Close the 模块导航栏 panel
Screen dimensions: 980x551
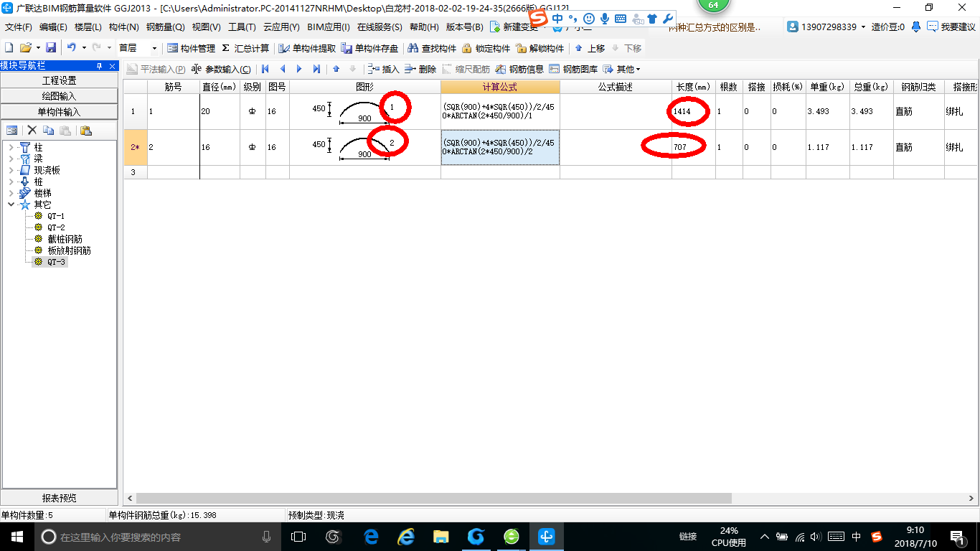113,66
